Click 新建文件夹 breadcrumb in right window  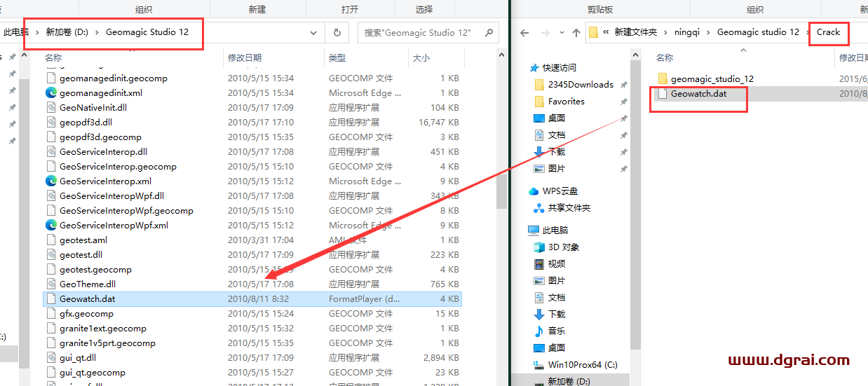pyautogui.click(x=636, y=32)
